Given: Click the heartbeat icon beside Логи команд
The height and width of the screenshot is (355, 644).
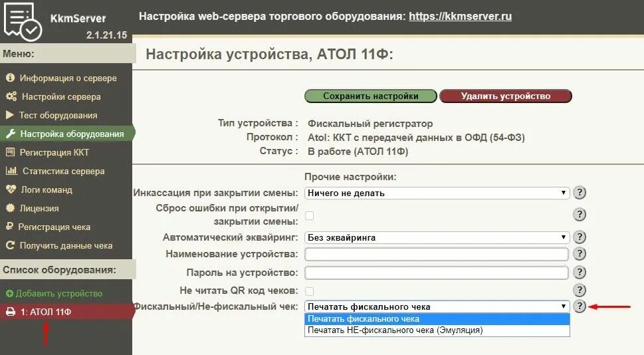Looking at the screenshot, I should pyautogui.click(x=11, y=189).
